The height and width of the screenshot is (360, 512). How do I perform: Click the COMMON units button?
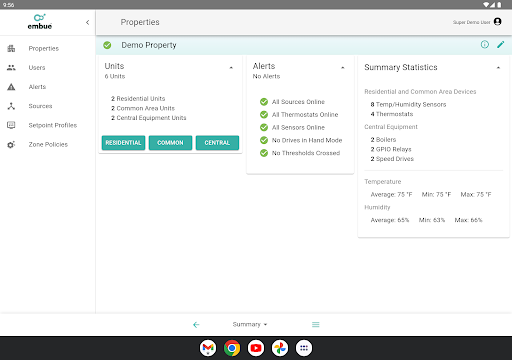click(x=170, y=143)
